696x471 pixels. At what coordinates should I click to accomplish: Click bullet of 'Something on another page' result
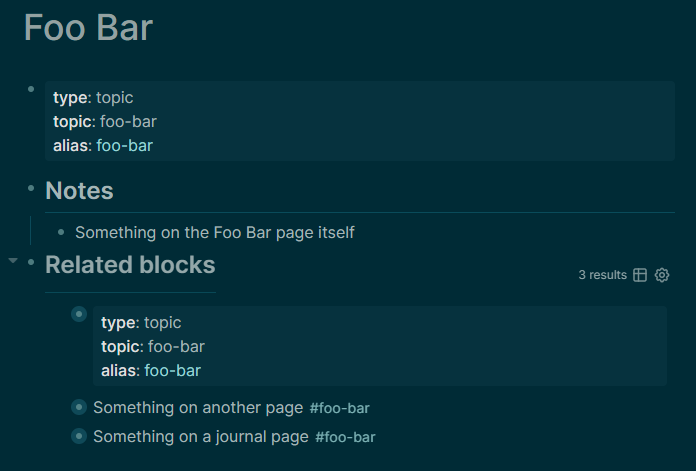pyautogui.click(x=79, y=407)
